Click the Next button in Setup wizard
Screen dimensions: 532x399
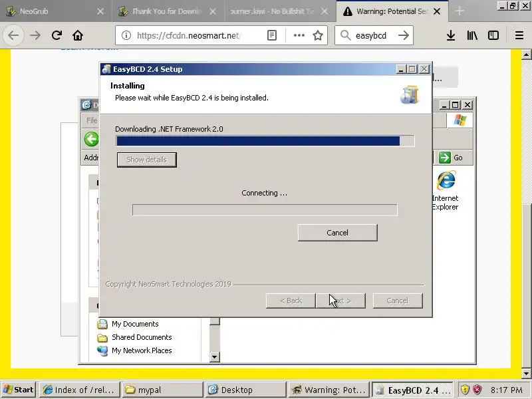(x=340, y=301)
